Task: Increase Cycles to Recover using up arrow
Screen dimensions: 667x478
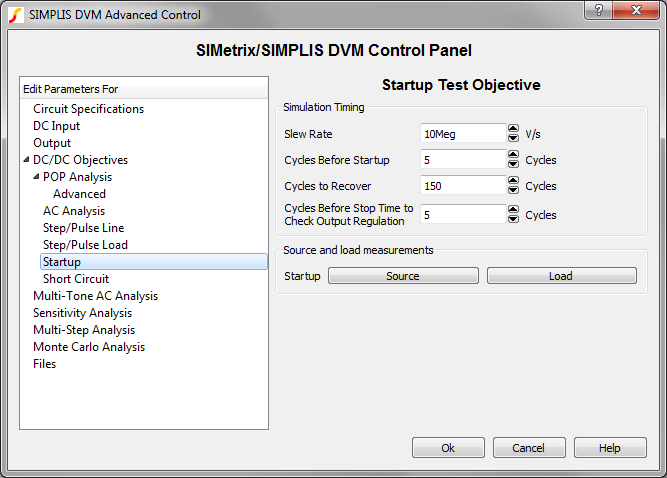Action: [x=513, y=181]
